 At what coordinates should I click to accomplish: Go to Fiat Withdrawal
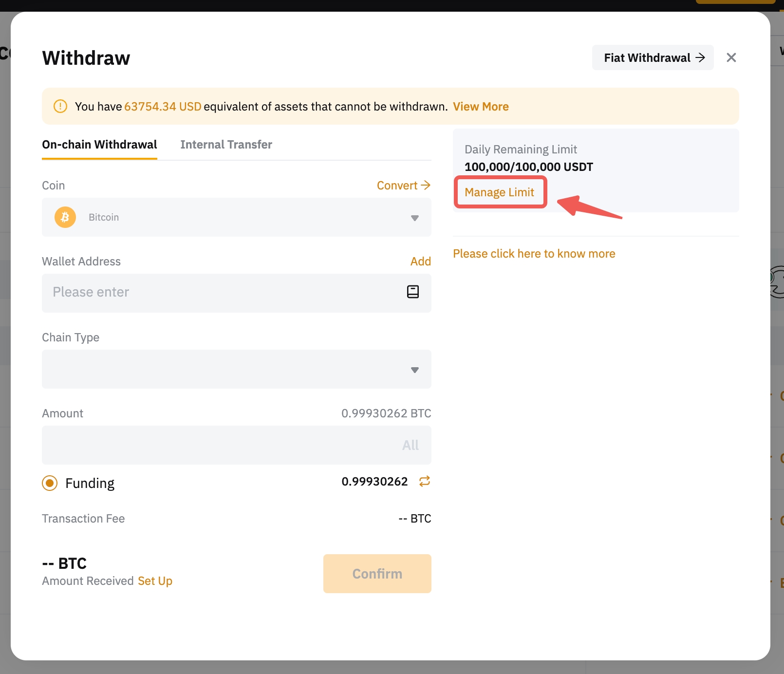click(x=653, y=57)
